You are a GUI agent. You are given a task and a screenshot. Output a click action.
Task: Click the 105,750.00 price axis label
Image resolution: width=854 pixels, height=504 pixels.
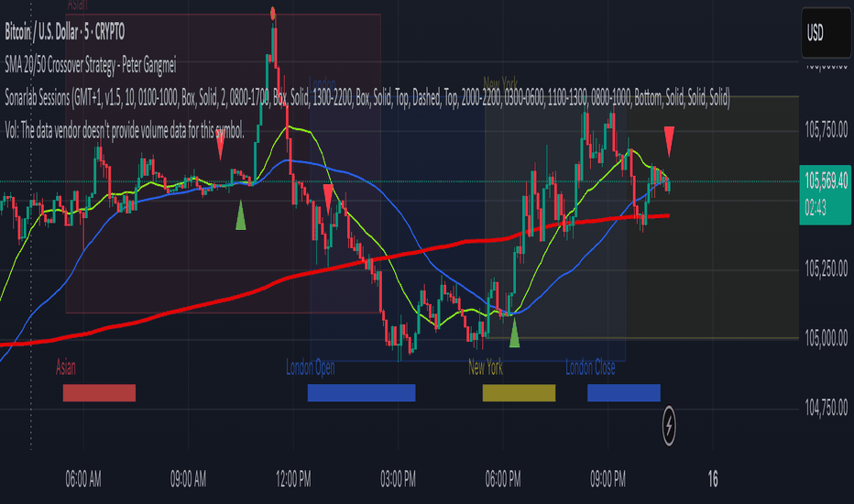[x=827, y=130]
